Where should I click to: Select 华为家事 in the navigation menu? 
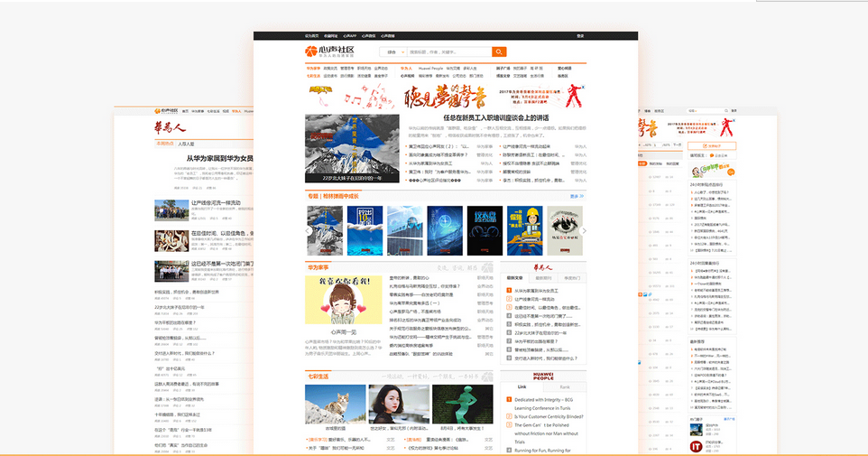pos(313,69)
